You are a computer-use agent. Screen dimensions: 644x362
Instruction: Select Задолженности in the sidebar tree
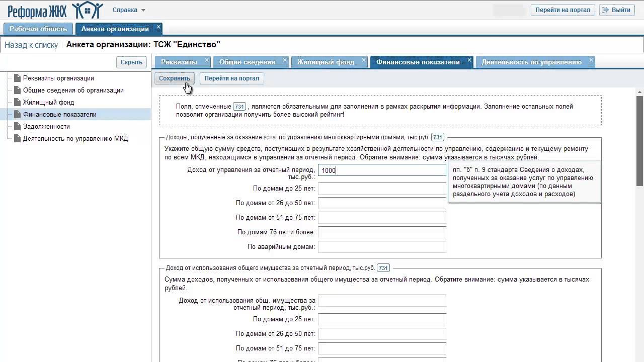coord(46,127)
